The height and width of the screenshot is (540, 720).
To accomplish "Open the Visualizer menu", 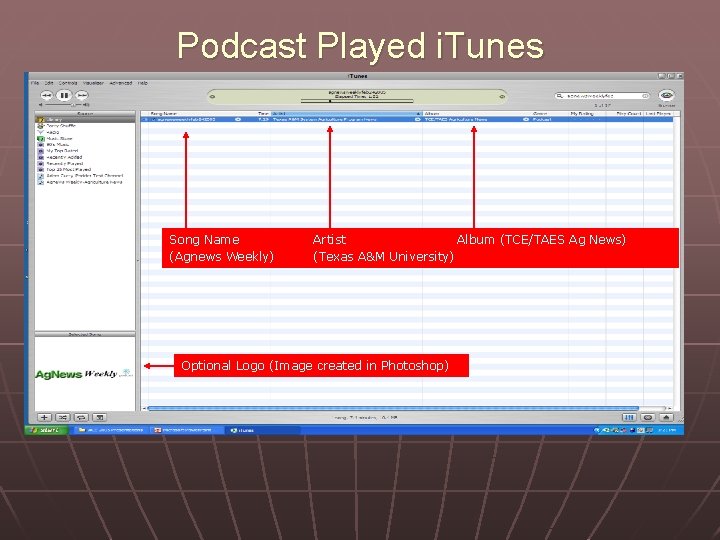I will 93,83.
